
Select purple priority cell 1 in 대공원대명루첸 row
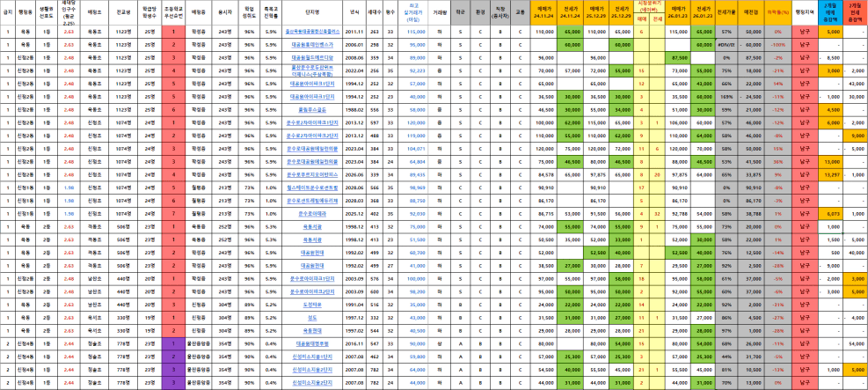[174, 343]
